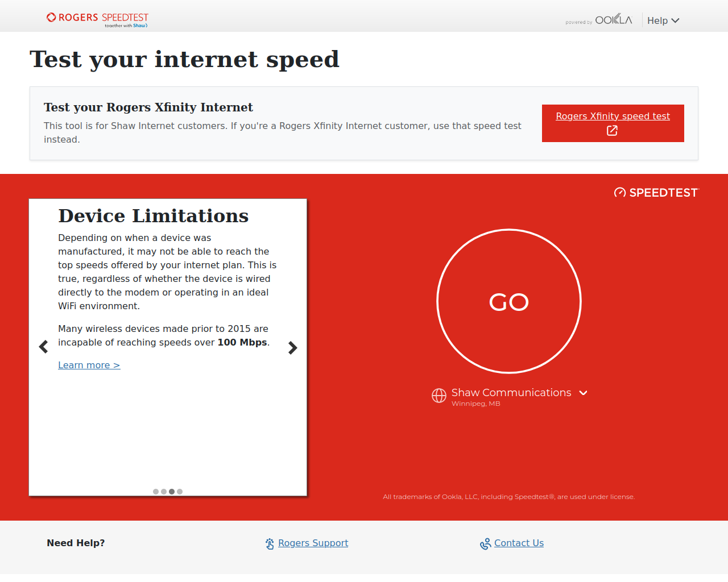Go to the previous carousel slide arrow
Screen dimensions: 728x582
[43, 347]
